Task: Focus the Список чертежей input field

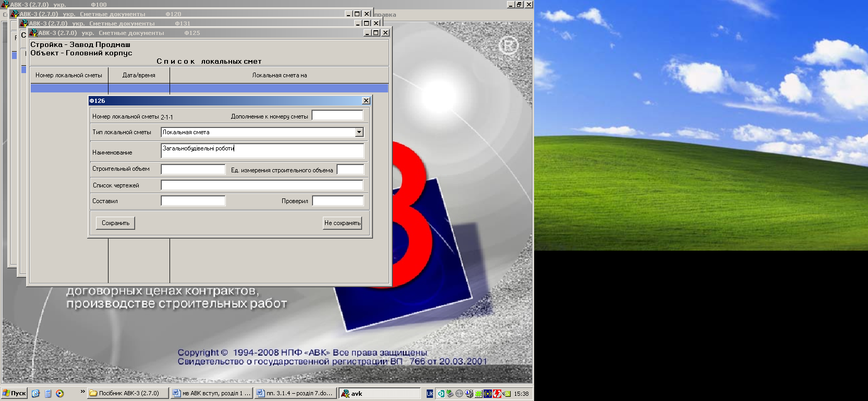Action: click(262, 185)
